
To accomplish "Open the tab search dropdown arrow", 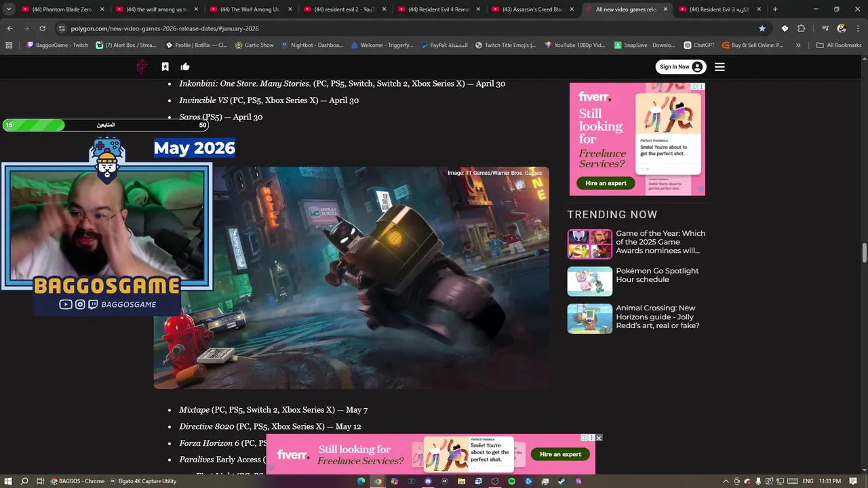I will pos(9,9).
